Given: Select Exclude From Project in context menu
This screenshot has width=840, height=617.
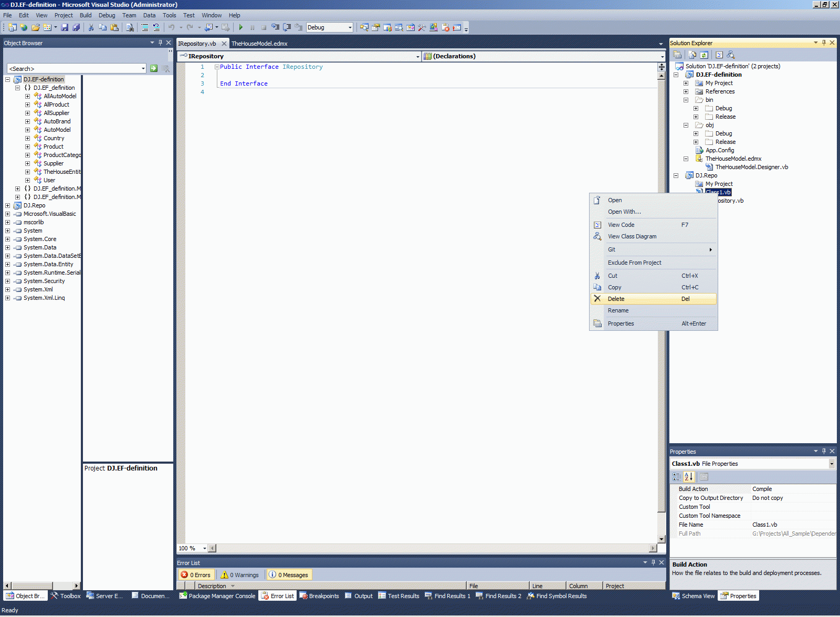Looking at the screenshot, I should (x=654, y=263).
